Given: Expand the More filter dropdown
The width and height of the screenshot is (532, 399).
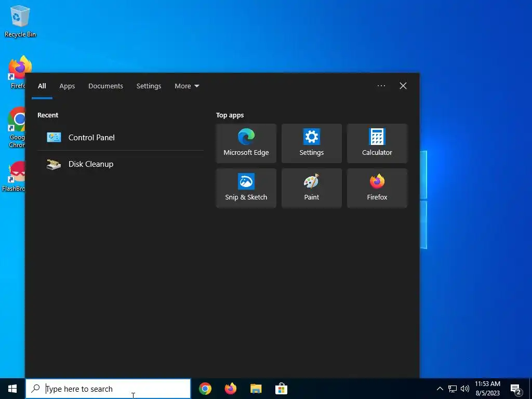Looking at the screenshot, I should 187,86.
